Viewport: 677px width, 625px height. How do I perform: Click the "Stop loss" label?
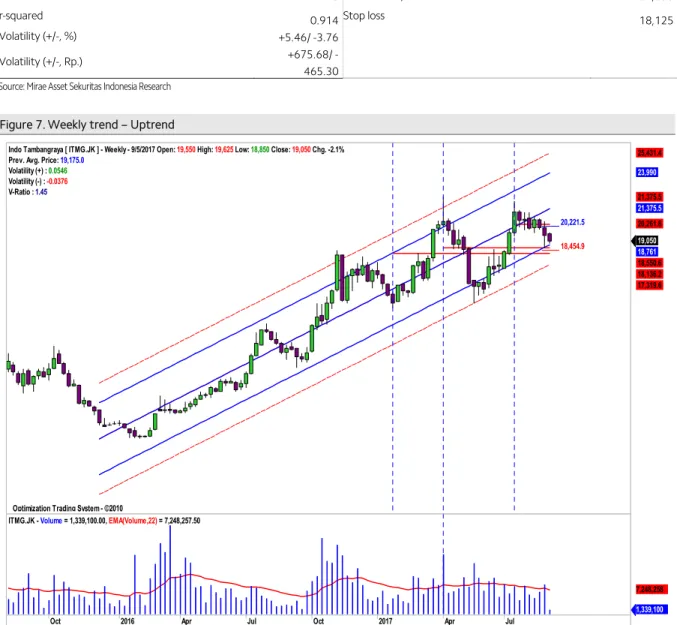(x=364, y=16)
